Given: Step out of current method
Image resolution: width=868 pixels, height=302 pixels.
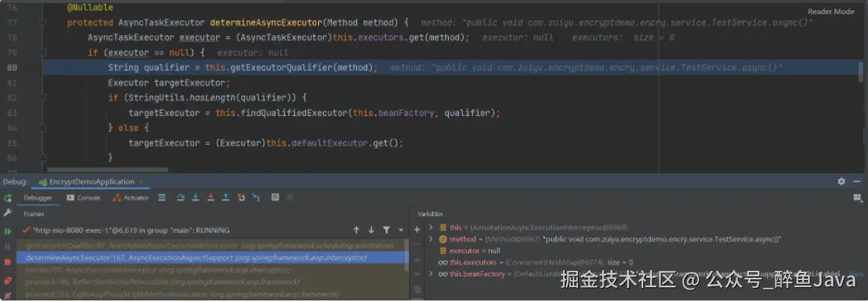Looking at the screenshot, I should click(x=226, y=197).
